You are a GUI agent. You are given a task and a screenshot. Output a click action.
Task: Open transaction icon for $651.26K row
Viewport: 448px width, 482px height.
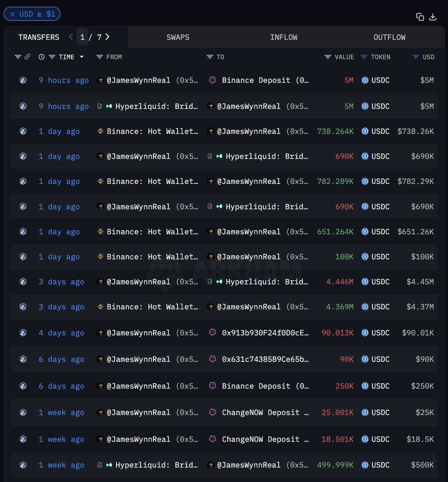tap(23, 232)
